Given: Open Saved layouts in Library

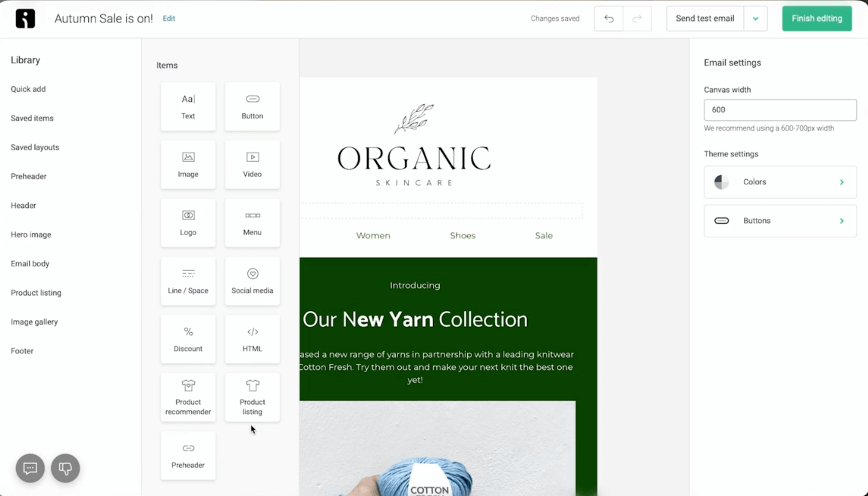Looking at the screenshot, I should [35, 147].
